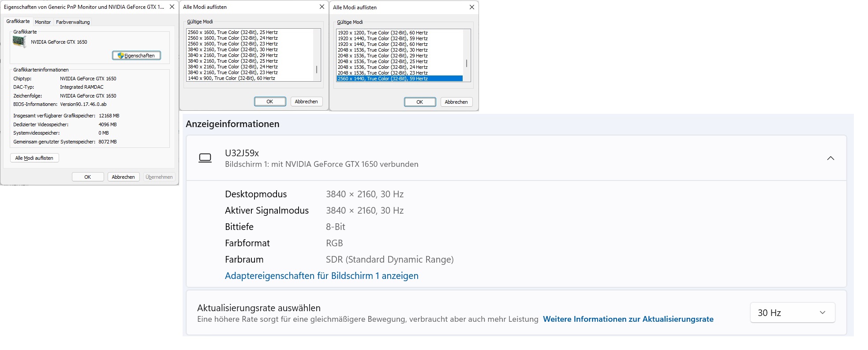Click the Alle Modi auflisten button
This screenshot has height=350, width=868.
pyautogui.click(x=34, y=158)
